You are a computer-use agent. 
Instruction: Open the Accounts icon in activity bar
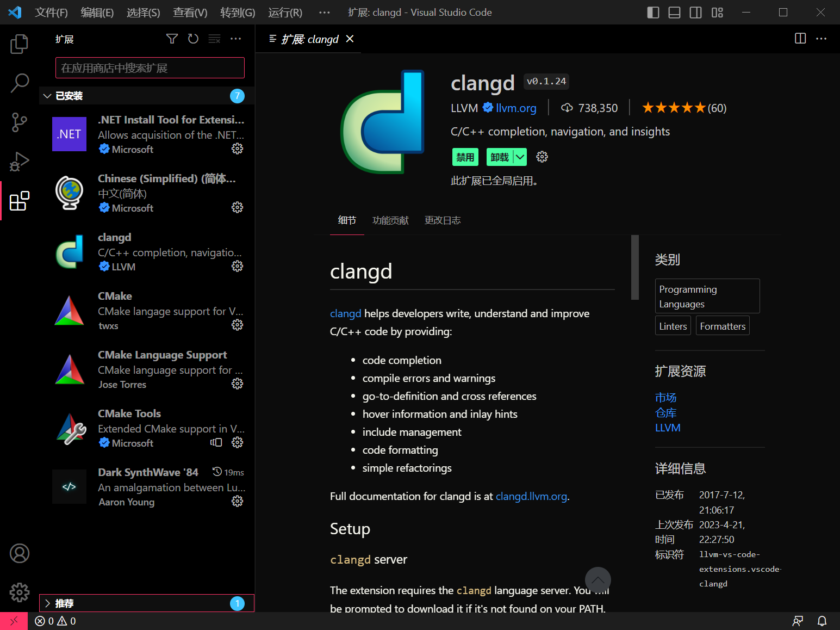pos(19,553)
